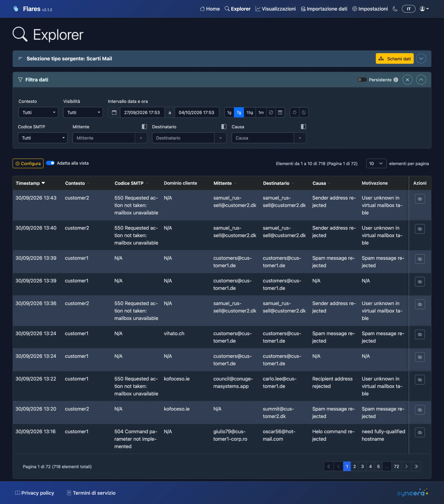The image size is (444, 504).
Task: Click the refresh interval icon
Action: (x=295, y=112)
